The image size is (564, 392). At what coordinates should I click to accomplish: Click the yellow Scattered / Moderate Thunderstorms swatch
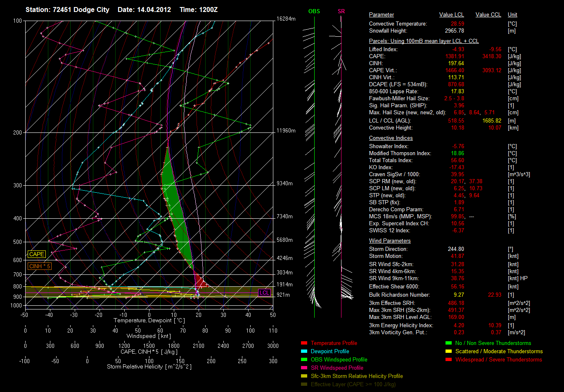tap(448, 351)
